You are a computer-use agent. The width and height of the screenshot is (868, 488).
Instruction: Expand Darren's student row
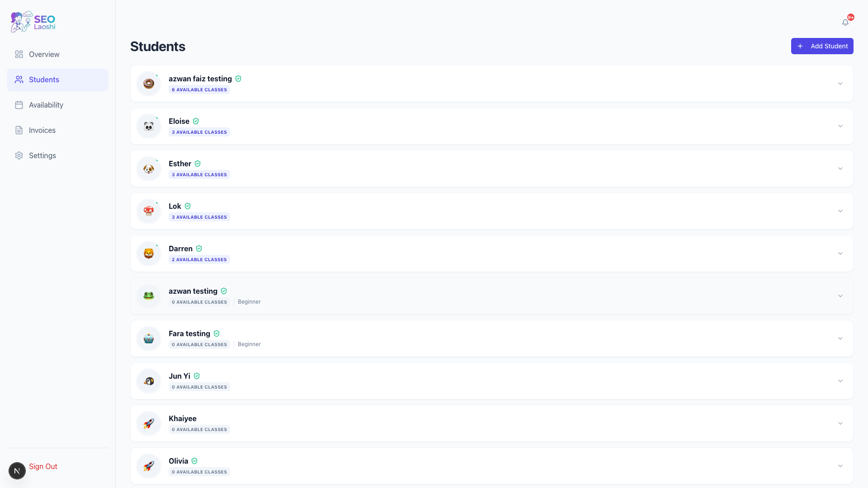[840, 253]
